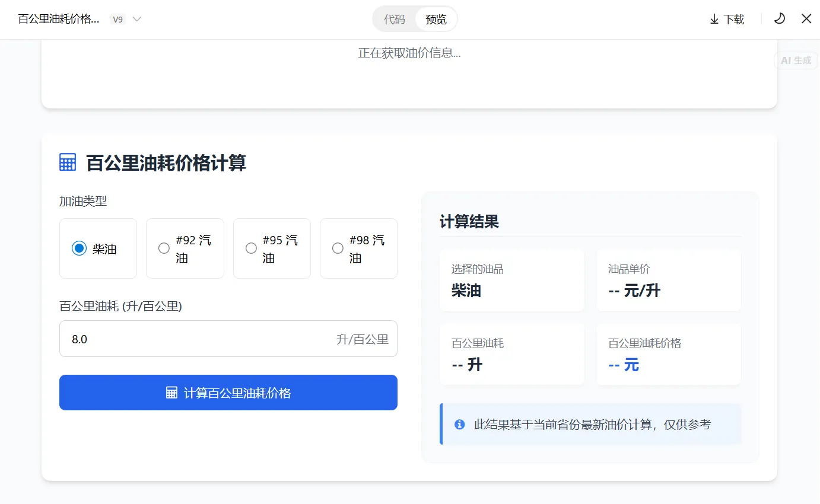820x504 pixels.
Task: Toggle the dark mode moon icon
Action: pos(779,18)
